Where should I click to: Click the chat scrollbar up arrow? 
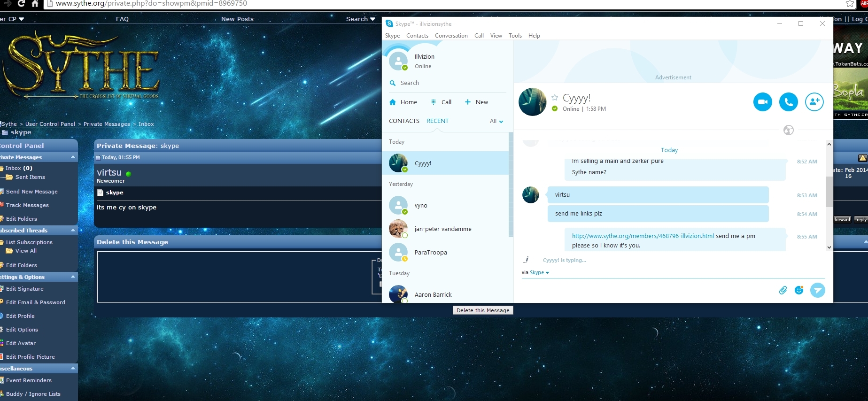[x=829, y=144]
